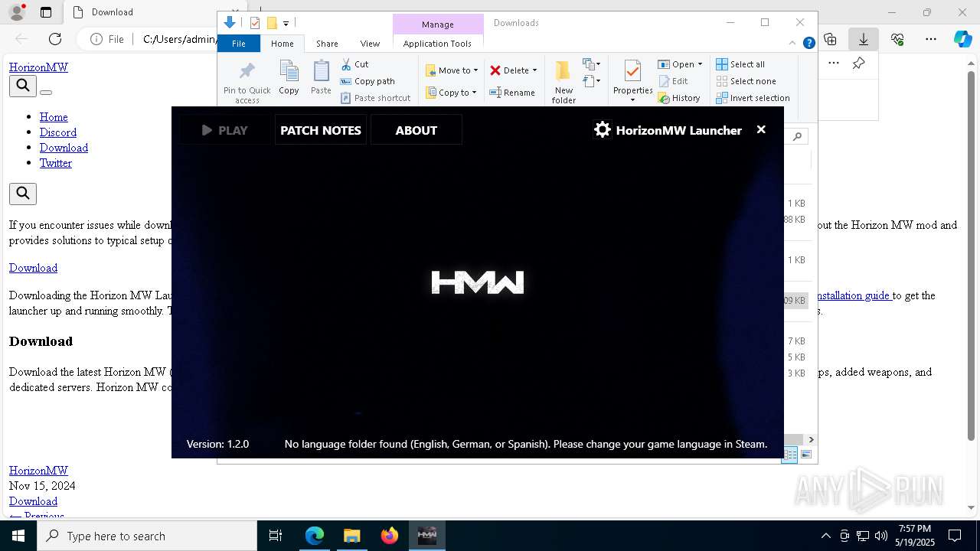Image resolution: width=980 pixels, height=551 pixels.
Task: Open the Easy access dropdown
Action: click(x=591, y=80)
